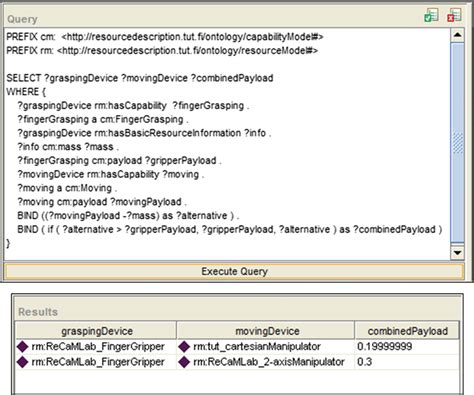The image size is (474, 395).
Task: Sort by graspingDevice column header
Action: [97, 331]
